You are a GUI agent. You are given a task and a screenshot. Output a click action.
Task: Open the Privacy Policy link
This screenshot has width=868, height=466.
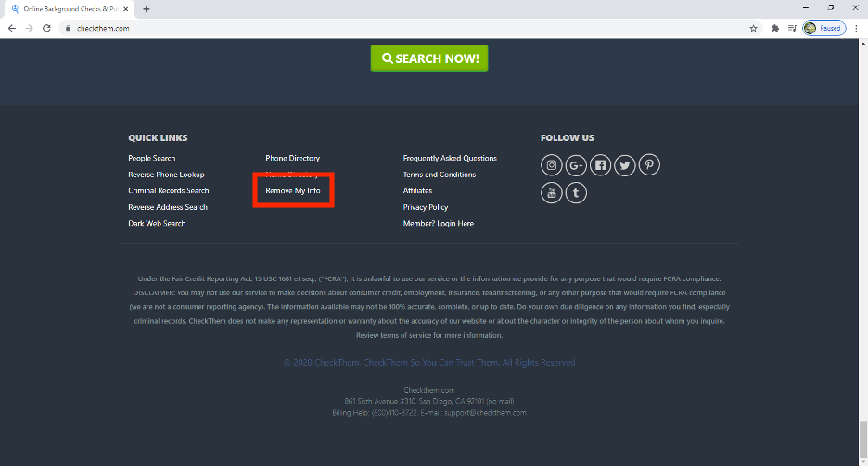(425, 207)
